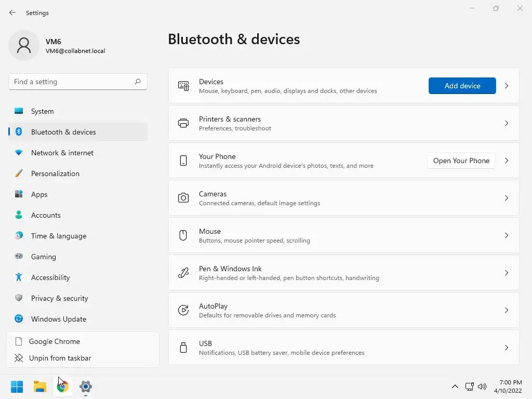Show hidden icons tray chevron

(x=455, y=387)
